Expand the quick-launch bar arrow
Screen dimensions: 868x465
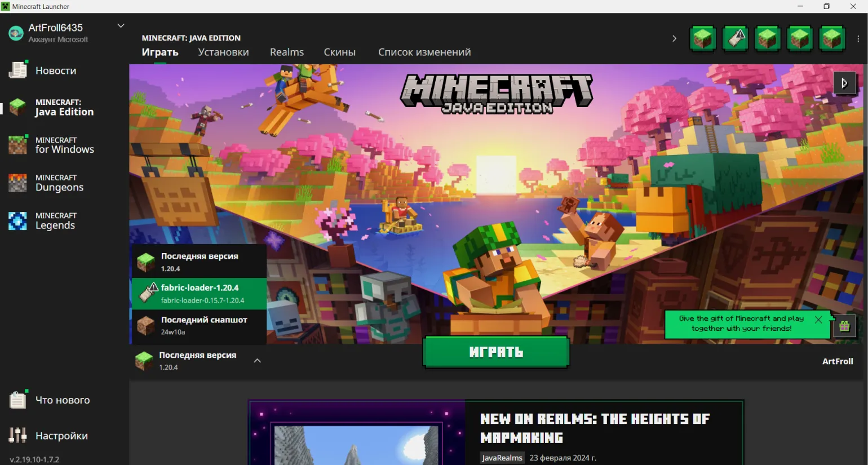click(674, 39)
